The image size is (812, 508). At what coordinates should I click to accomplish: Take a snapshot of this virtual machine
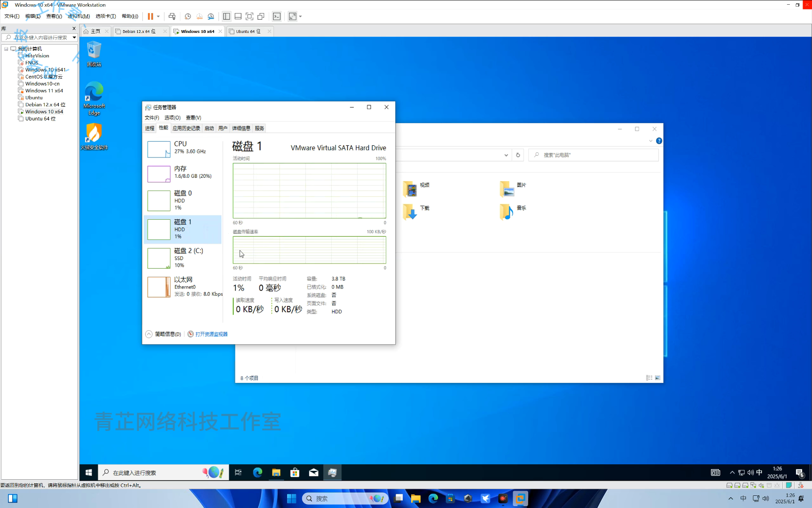[x=187, y=16]
